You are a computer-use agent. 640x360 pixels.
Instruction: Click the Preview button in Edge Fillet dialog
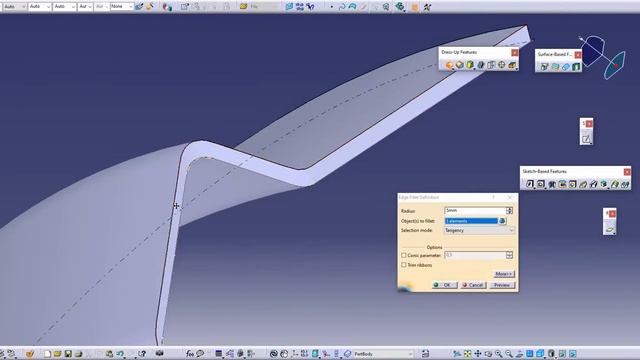click(502, 285)
